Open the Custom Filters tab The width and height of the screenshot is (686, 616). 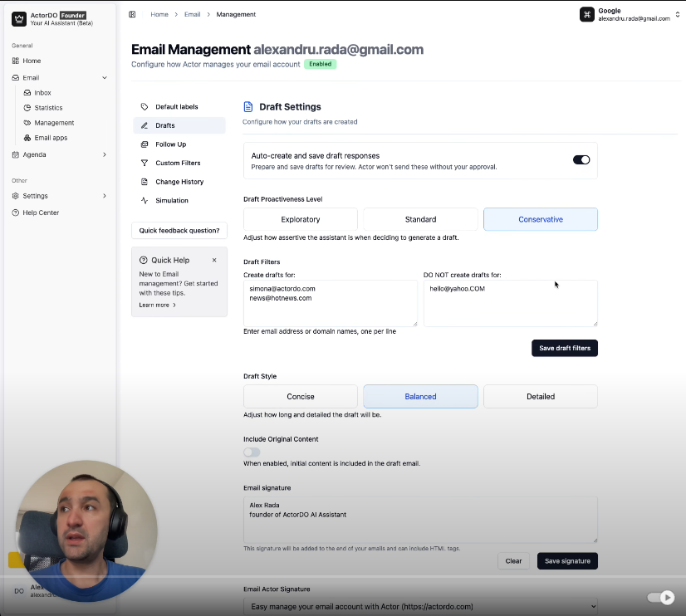pos(179,163)
